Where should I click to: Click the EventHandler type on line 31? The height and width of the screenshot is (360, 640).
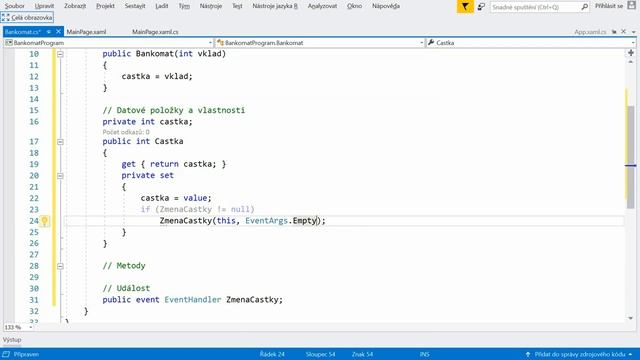pos(193,300)
